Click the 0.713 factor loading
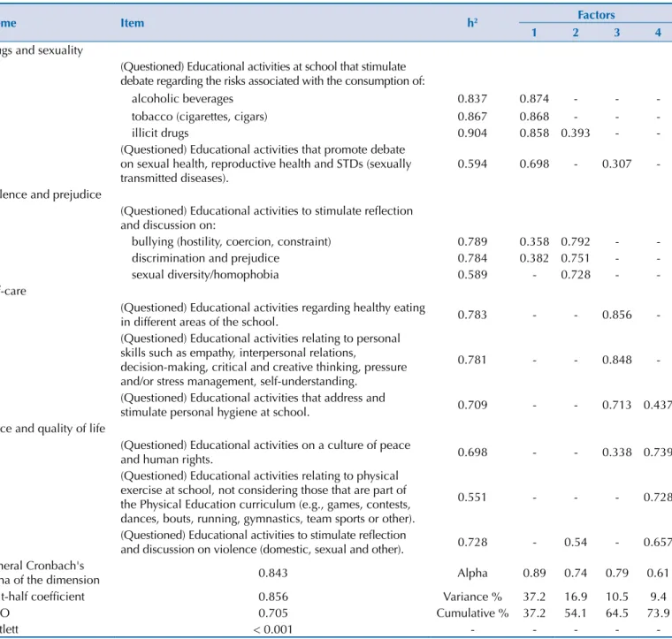This screenshot has height=639, width=672. (616, 405)
